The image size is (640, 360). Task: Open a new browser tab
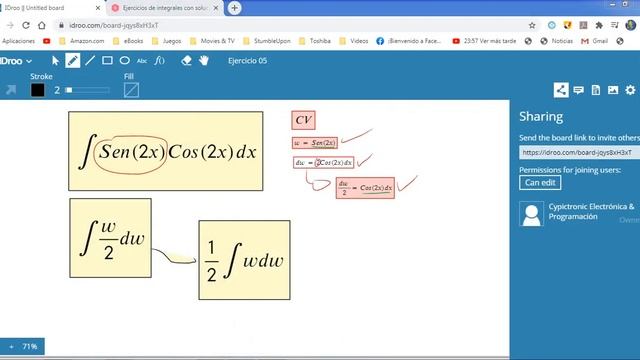tap(234, 8)
